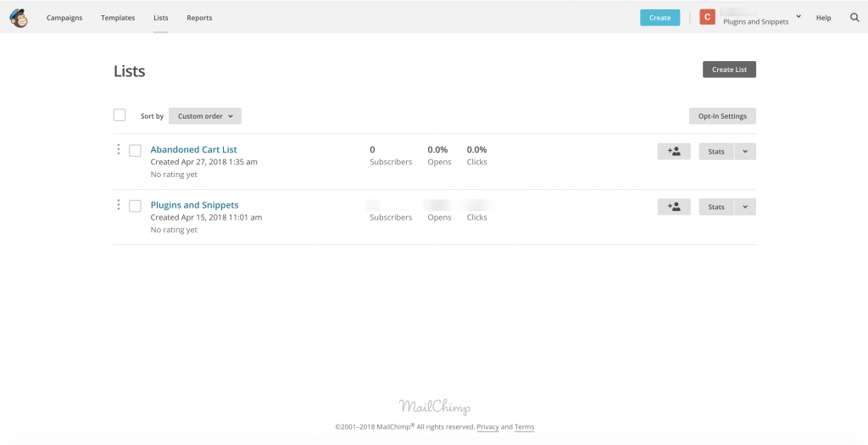Open the Plugins and Snippets list link

194,205
